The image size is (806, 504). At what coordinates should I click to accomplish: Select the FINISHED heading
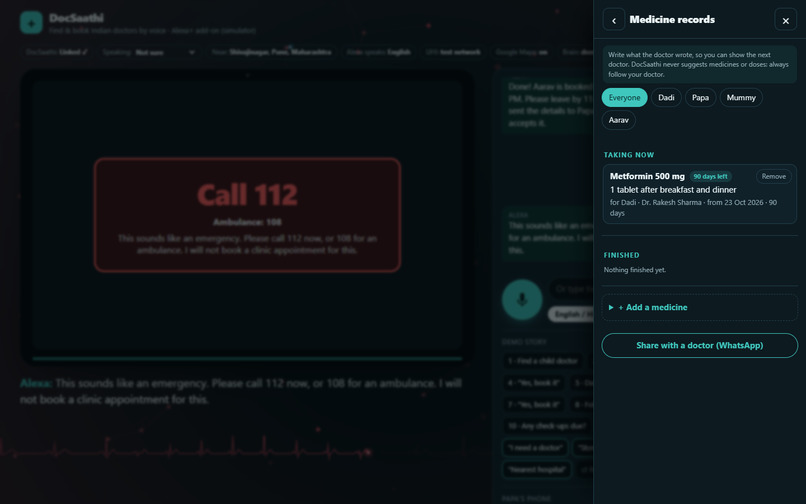[621, 255]
